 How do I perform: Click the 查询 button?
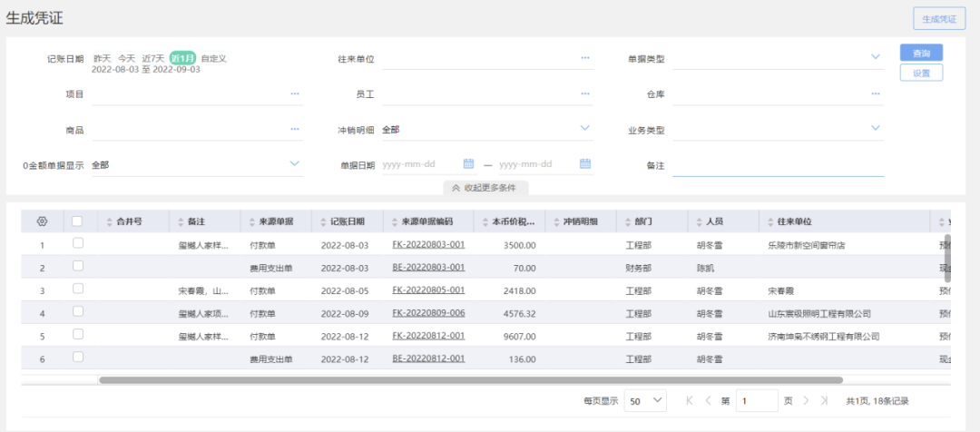pos(921,54)
